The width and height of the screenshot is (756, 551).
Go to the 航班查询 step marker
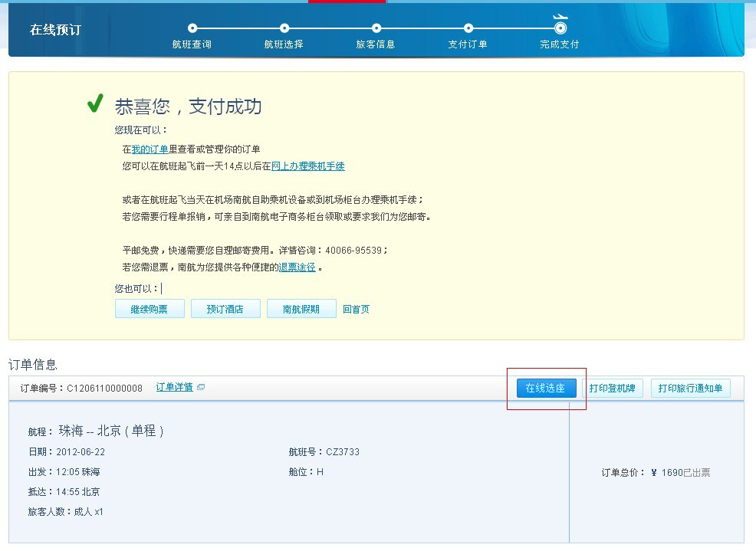click(192, 29)
